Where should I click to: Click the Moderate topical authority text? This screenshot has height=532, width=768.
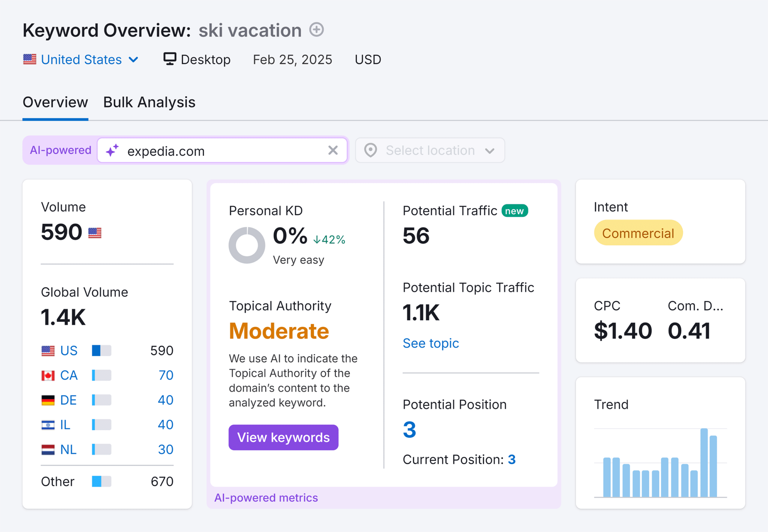(279, 331)
